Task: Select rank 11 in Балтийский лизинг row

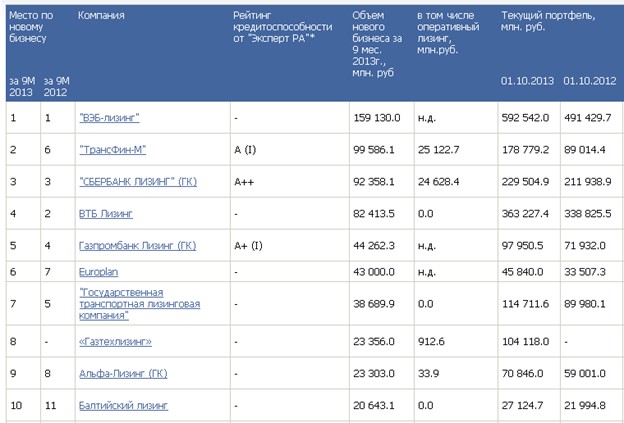Action: pos(50,405)
